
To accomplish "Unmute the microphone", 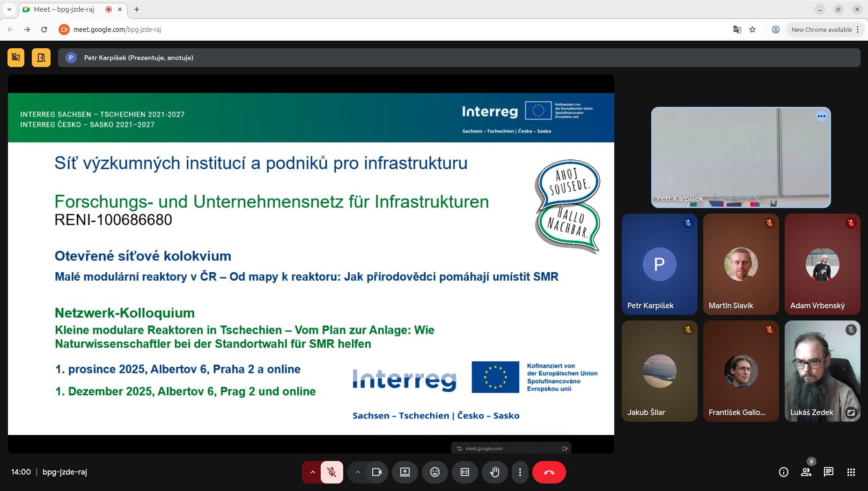I will point(332,472).
